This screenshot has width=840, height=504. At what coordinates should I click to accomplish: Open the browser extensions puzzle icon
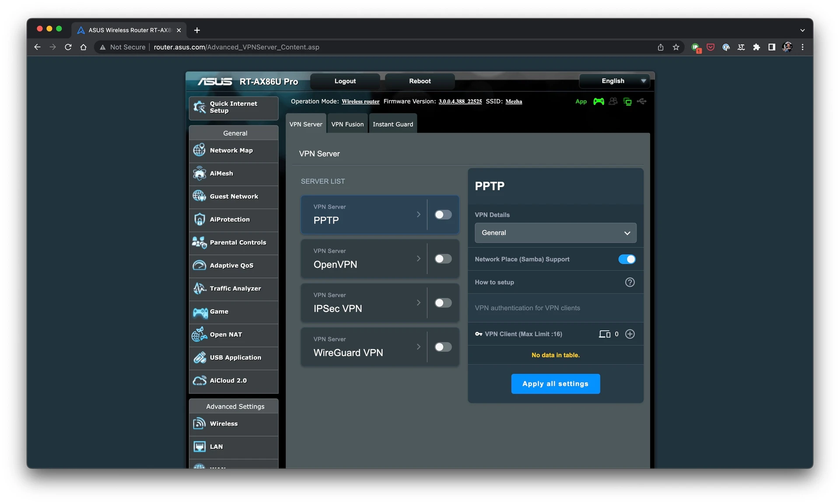756,47
